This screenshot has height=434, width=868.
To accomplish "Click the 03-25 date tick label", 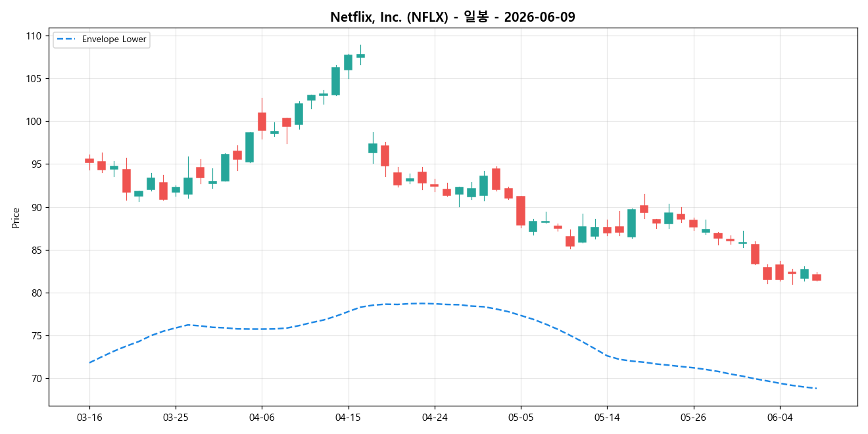I will click(176, 417).
